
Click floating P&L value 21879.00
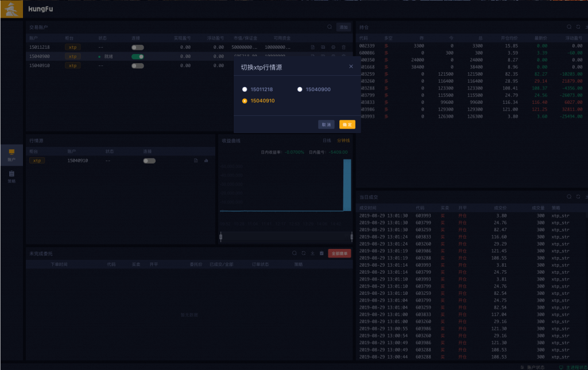pos(572,81)
